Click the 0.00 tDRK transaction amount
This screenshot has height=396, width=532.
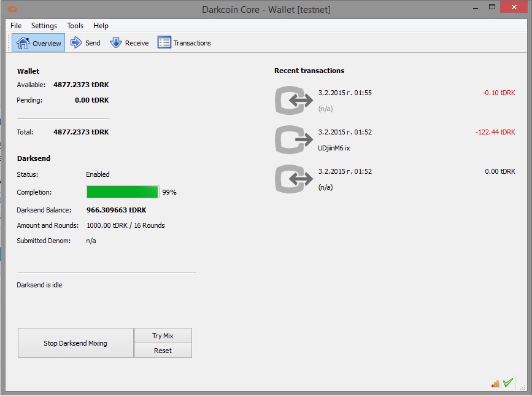499,171
